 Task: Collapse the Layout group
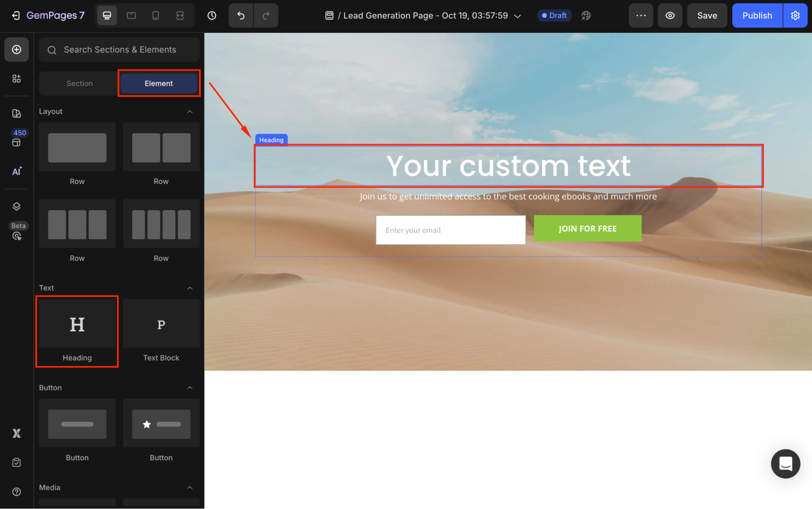click(x=190, y=111)
